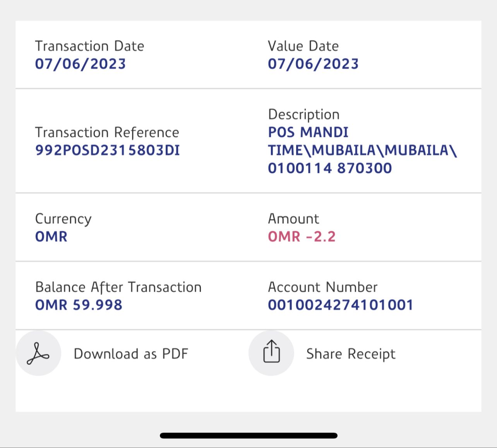The width and height of the screenshot is (497, 448).
Task: Click the "Share Receipt" text
Action: coord(351,354)
